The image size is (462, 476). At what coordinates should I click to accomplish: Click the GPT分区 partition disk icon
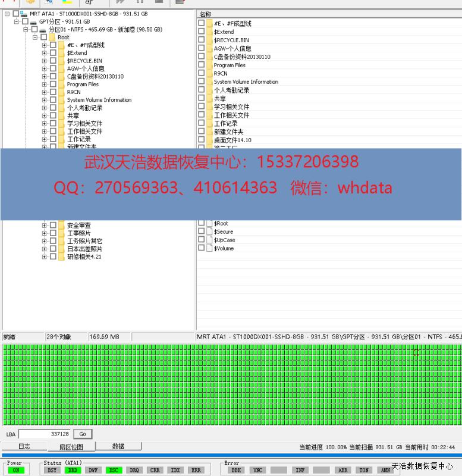[33, 21]
